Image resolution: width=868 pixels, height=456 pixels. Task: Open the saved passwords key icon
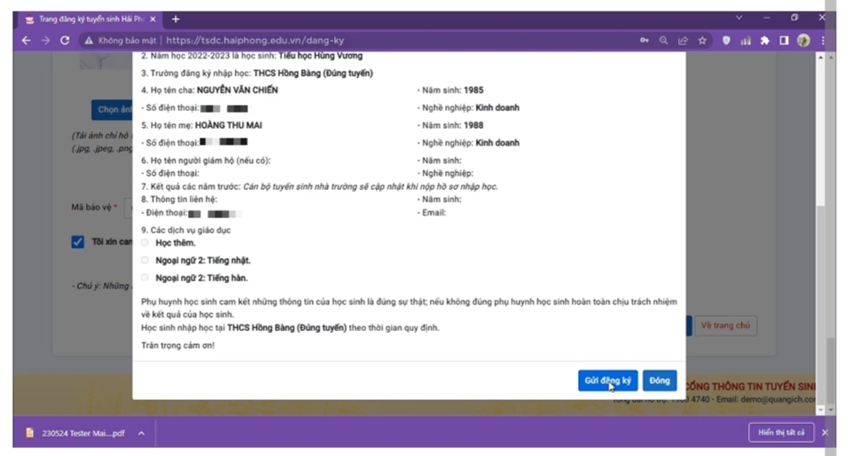[644, 40]
